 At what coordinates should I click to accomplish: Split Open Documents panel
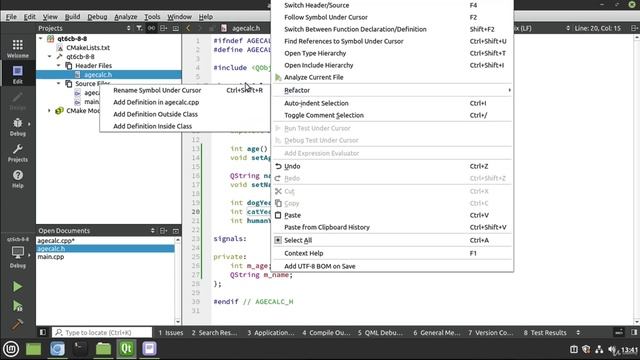tap(164, 231)
